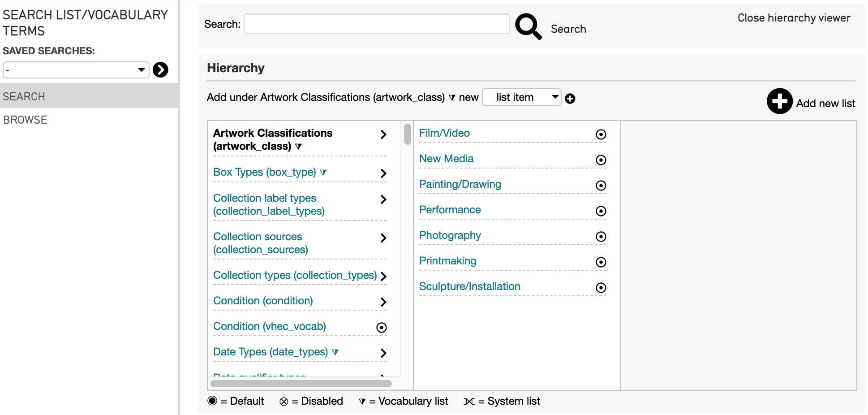Click the bullseye icon next to Sculpture/Installation

[x=601, y=288]
